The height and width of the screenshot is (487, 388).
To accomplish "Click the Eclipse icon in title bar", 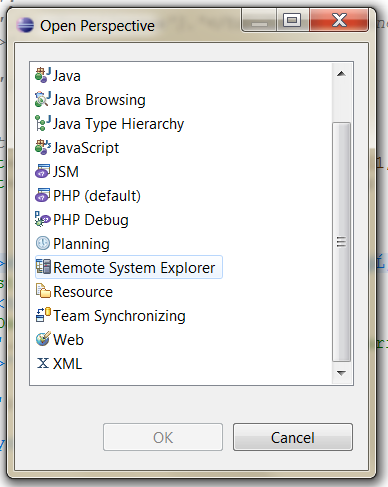I will (25, 25).
